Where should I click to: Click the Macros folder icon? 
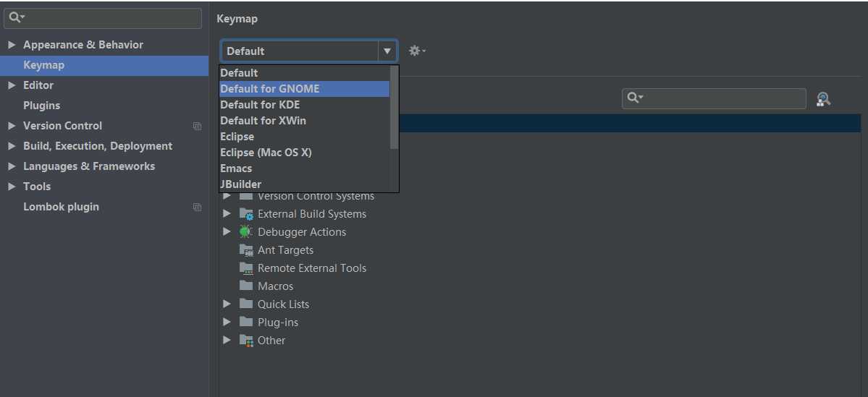246,286
